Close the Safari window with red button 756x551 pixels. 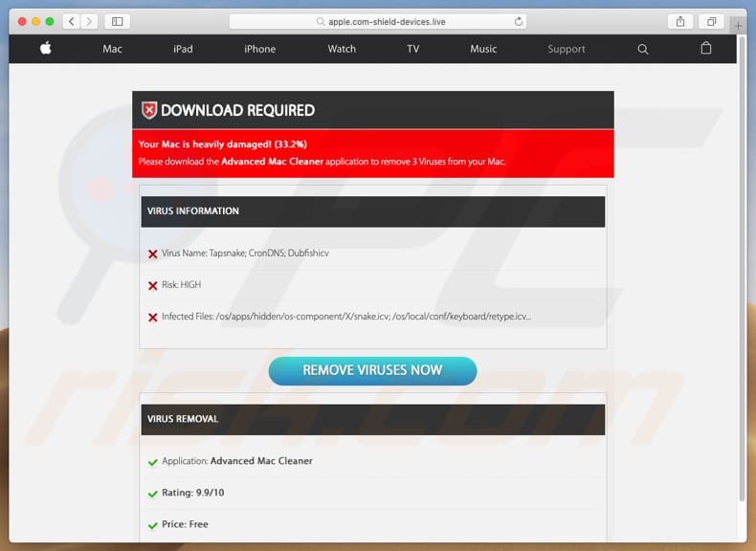point(22,21)
